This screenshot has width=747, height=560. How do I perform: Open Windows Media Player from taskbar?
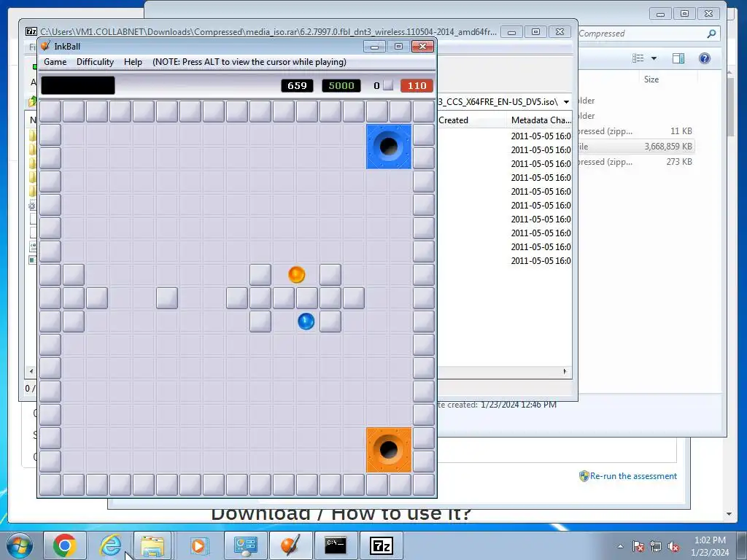point(198,545)
